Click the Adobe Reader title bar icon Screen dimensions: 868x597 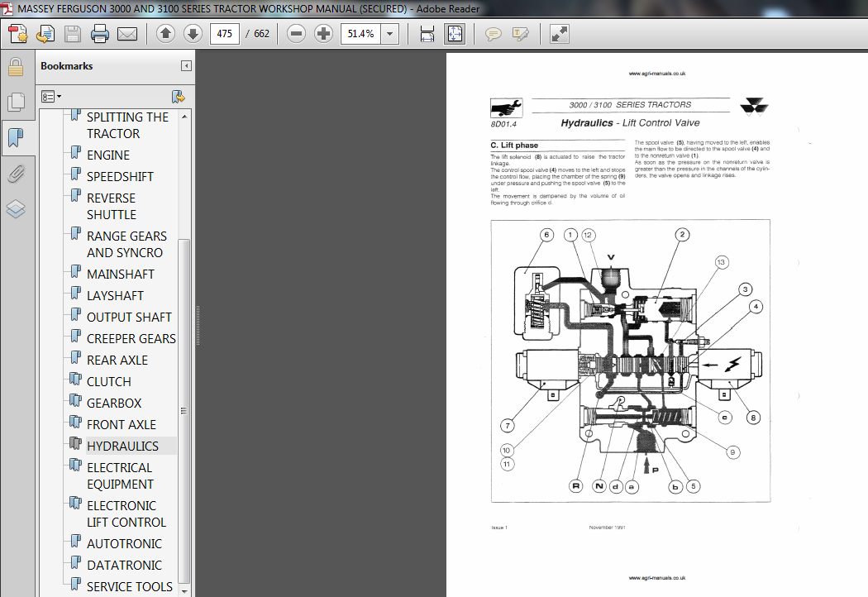click(x=7, y=8)
